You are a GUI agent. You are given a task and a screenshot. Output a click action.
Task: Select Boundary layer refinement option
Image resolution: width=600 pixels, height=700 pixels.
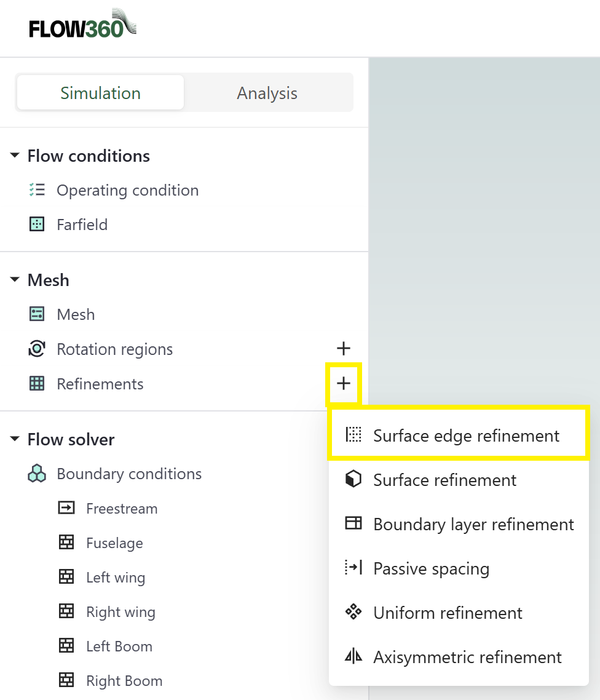(x=473, y=524)
